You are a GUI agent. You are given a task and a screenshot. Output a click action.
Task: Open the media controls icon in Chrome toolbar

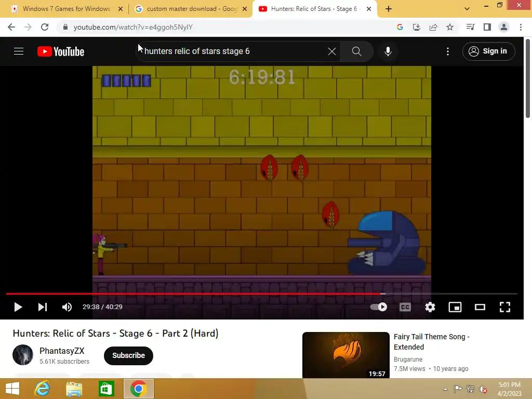point(470,27)
